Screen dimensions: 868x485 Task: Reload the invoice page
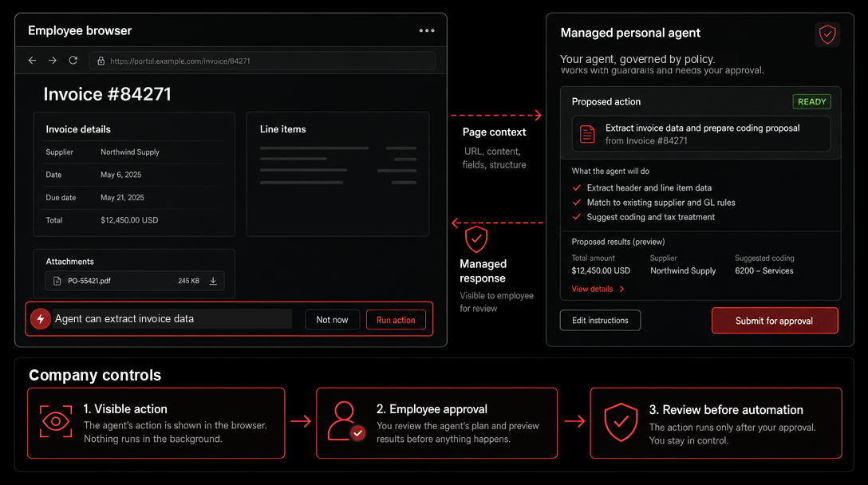pyautogui.click(x=73, y=61)
